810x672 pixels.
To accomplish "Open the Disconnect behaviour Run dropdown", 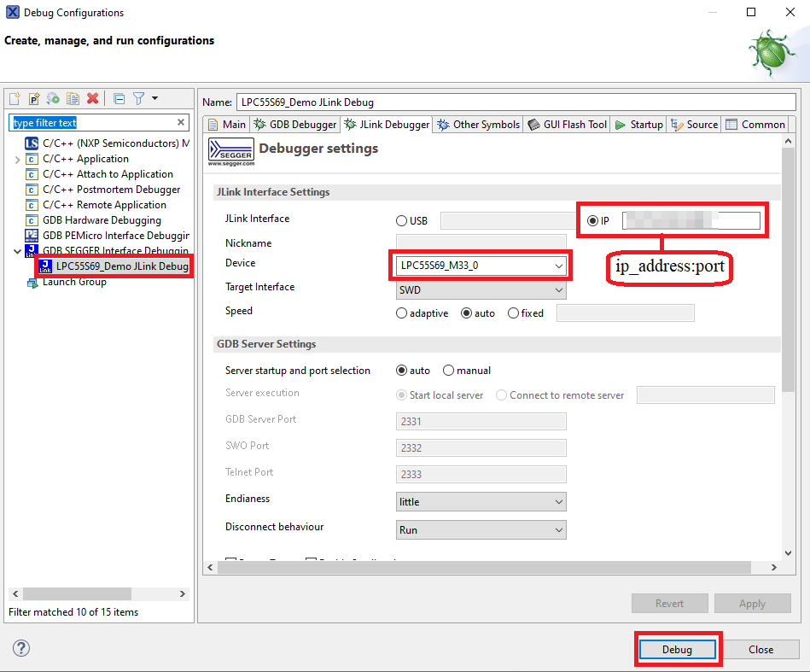I will point(481,530).
